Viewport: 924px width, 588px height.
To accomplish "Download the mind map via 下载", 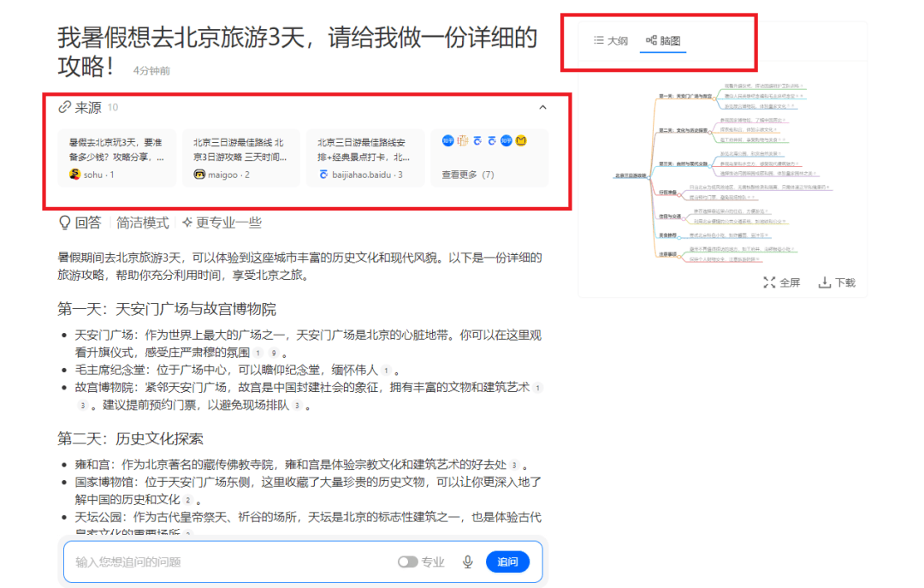I will tap(836, 282).
